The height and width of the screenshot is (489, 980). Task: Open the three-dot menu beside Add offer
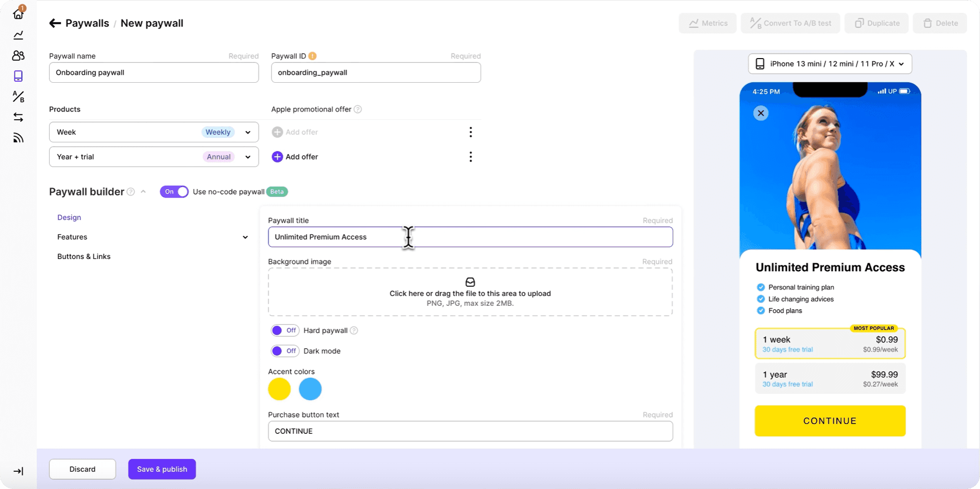pos(471,157)
